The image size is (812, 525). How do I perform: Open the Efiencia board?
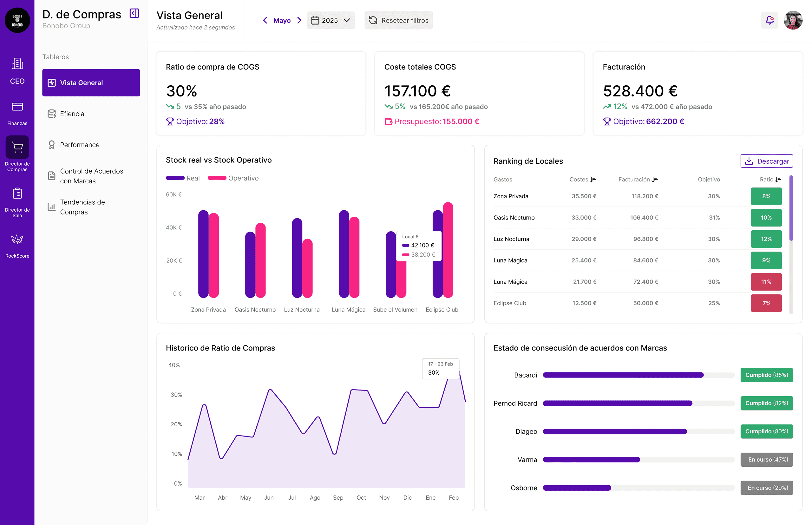(91, 114)
